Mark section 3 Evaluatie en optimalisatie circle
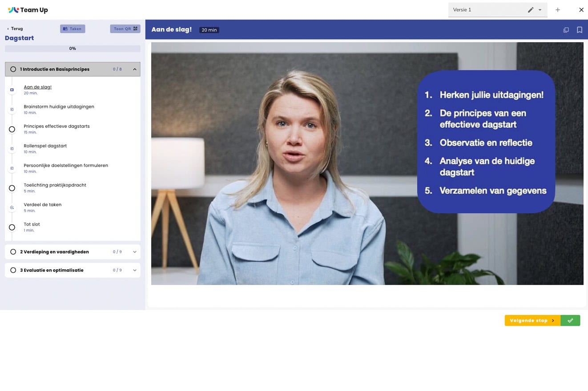The width and height of the screenshot is (588, 391). (x=13, y=270)
